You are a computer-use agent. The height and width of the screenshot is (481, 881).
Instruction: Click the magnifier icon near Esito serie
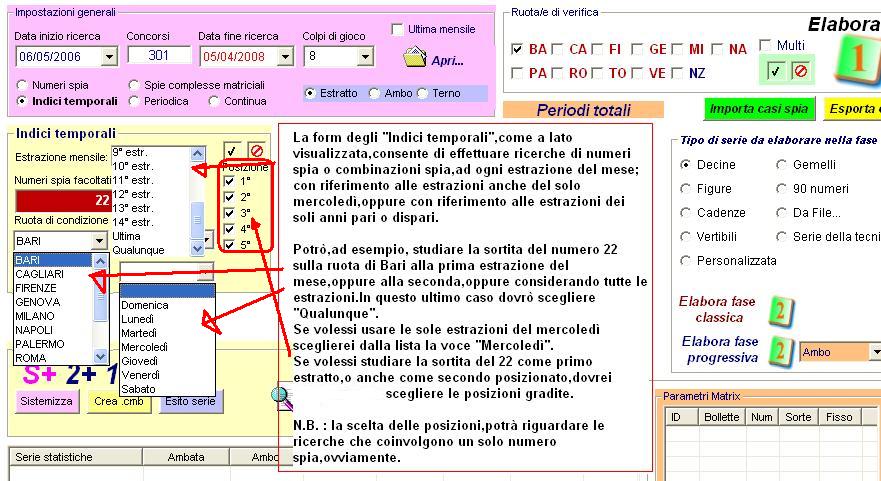pyautogui.click(x=281, y=397)
